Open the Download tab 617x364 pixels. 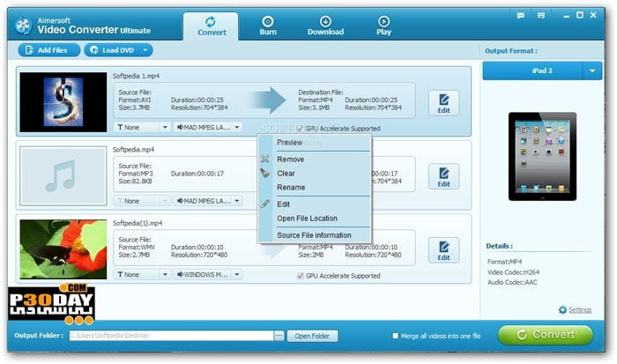(x=325, y=26)
